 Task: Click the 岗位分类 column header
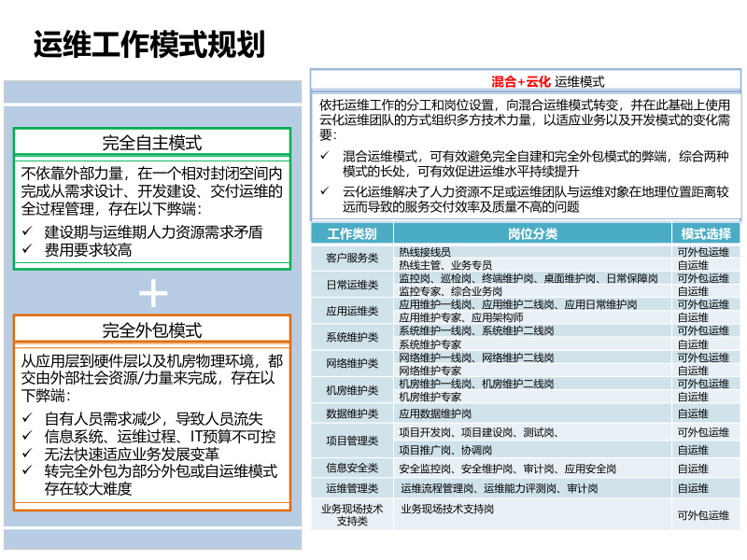[532, 233]
